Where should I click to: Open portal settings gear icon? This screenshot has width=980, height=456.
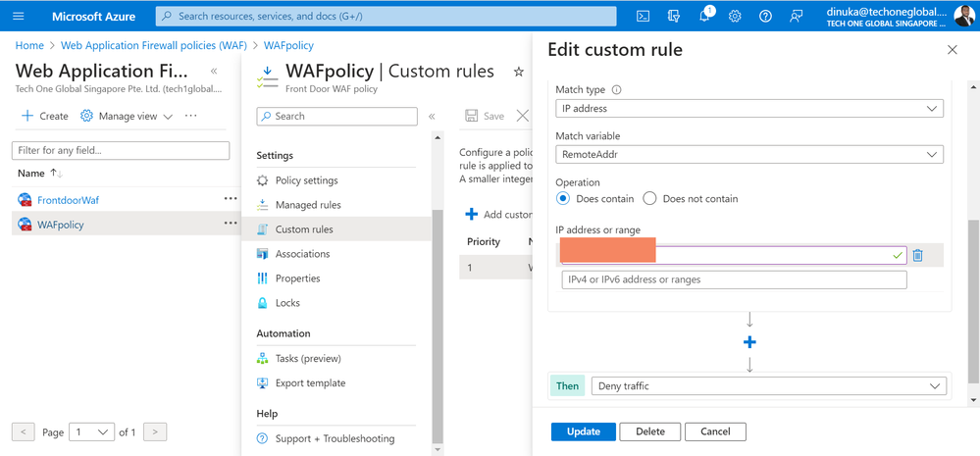(735, 17)
